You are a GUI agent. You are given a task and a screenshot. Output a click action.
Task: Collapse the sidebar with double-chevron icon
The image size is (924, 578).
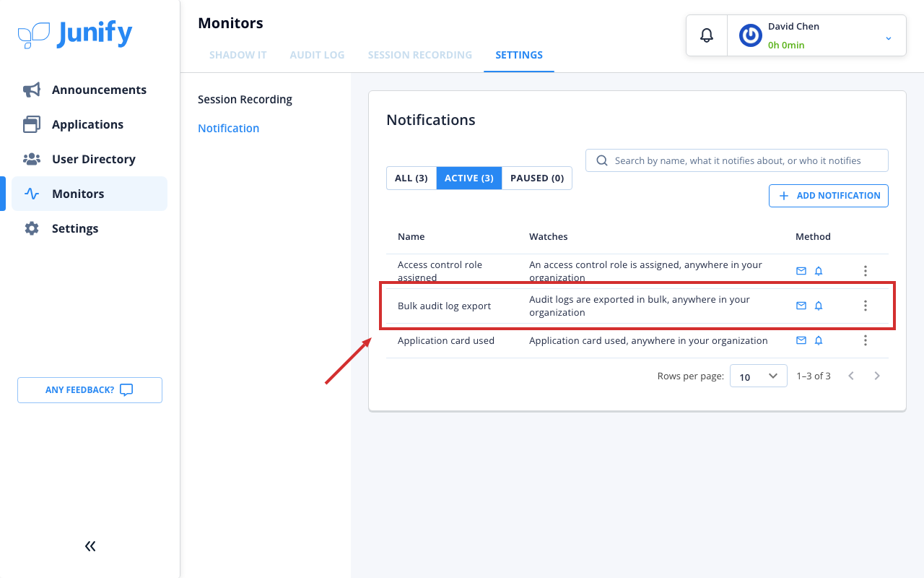pyautogui.click(x=90, y=546)
